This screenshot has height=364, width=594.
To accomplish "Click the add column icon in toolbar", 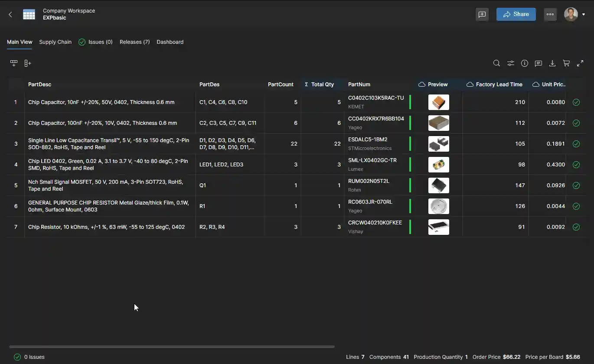I will (x=28, y=63).
